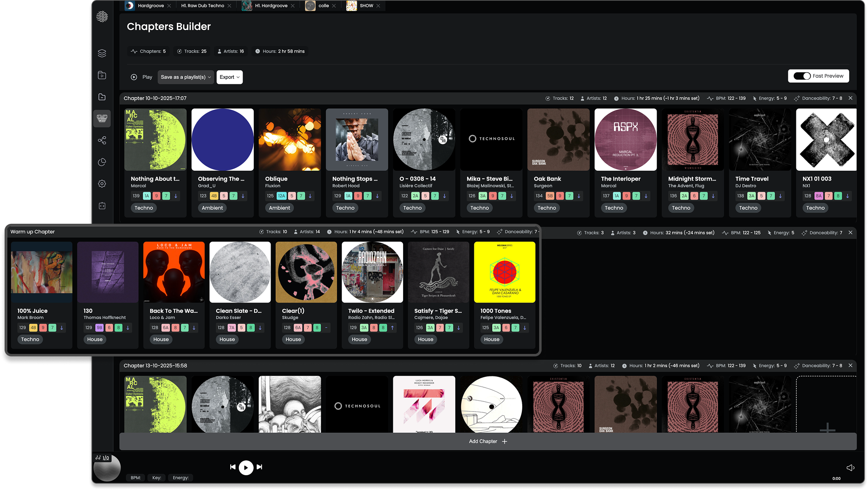
Task: Open settings gear in sidebar
Action: 102,184
